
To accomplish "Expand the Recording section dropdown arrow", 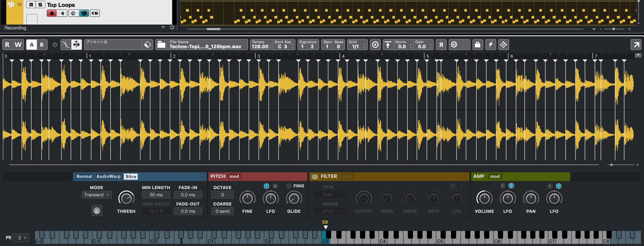I will [x=163, y=27].
